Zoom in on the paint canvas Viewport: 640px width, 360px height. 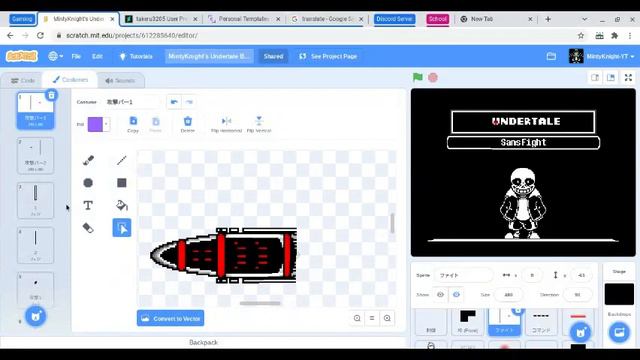(387, 318)
